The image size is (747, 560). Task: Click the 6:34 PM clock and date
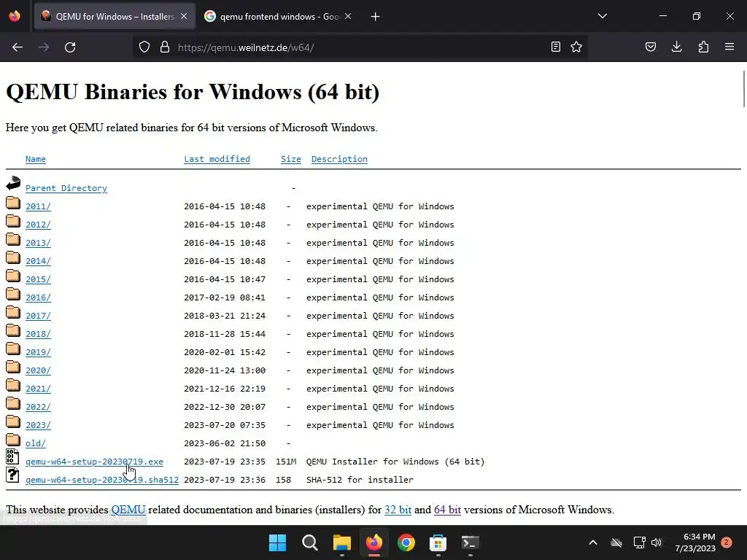point(694,542)
